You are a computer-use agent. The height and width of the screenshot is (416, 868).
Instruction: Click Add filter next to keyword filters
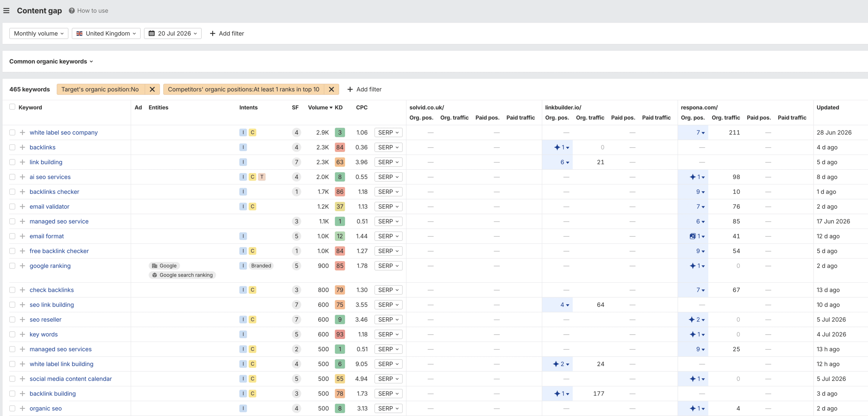point(364,89)
